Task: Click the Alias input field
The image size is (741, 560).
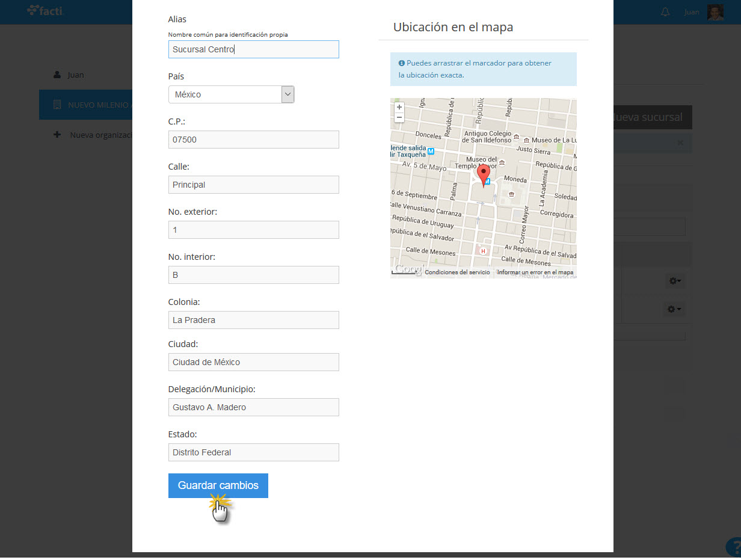Action: click(253, 49)
